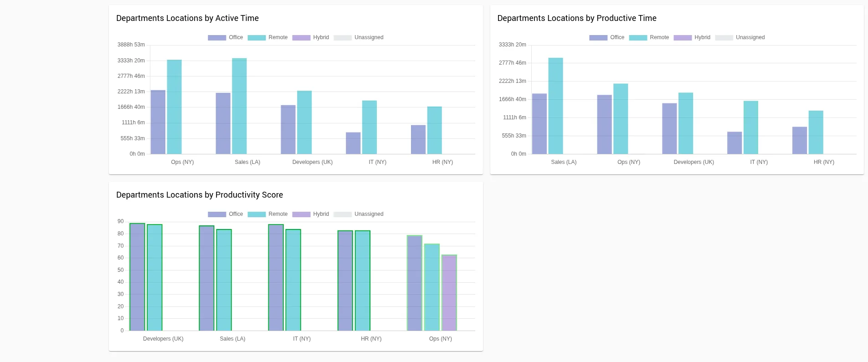
Task: Click '2777h 46m' y-axis value in Productive Time
Action: pyautogui.click(x=513, y=63)
